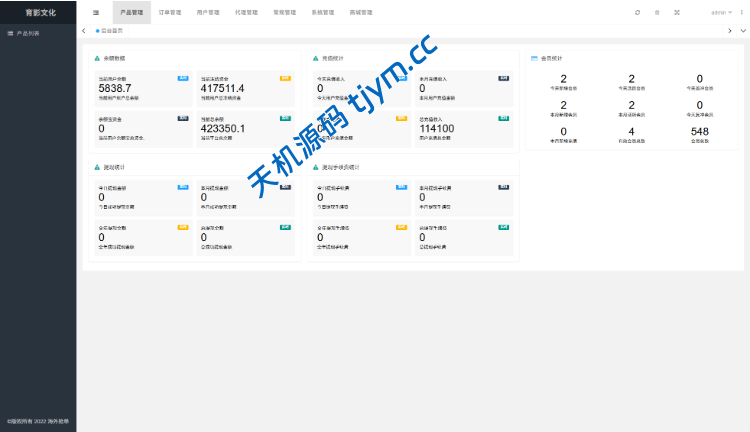Open the 用户管理 top menu
Image resolution: width=750 pixels, height=432 pixels.
208,13
